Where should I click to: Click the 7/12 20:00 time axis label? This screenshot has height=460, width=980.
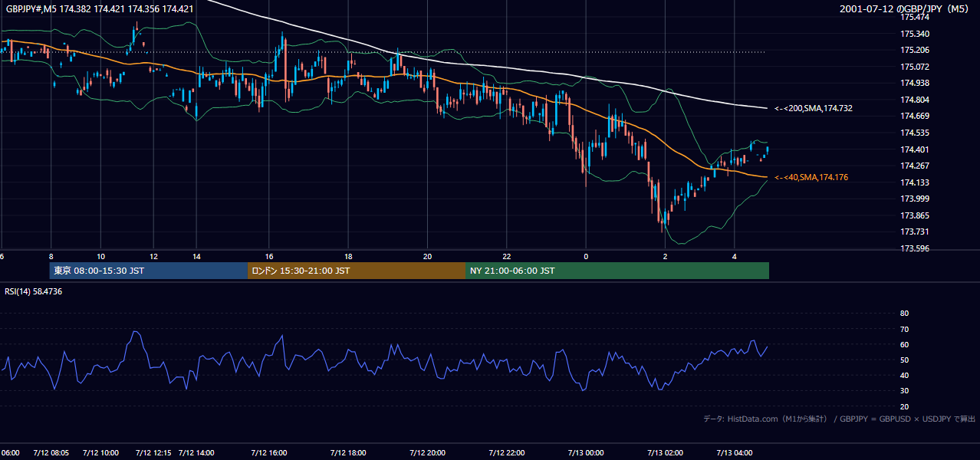(x=427, y=453)
